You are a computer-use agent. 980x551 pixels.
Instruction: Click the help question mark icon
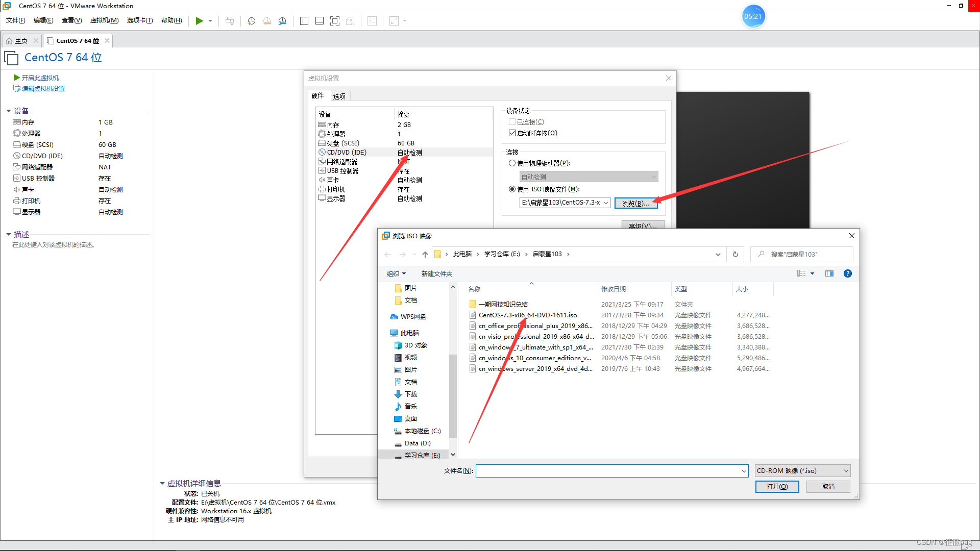[847, 273]
